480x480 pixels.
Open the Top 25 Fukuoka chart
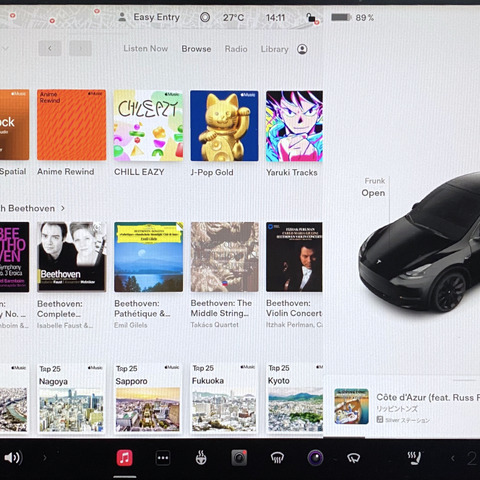224,398
